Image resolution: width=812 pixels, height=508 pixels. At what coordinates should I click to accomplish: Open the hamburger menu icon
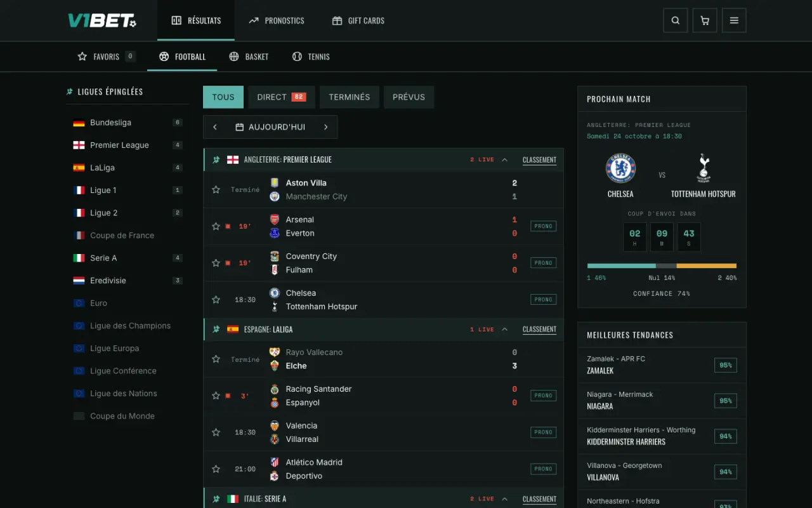tap(734, 20)
